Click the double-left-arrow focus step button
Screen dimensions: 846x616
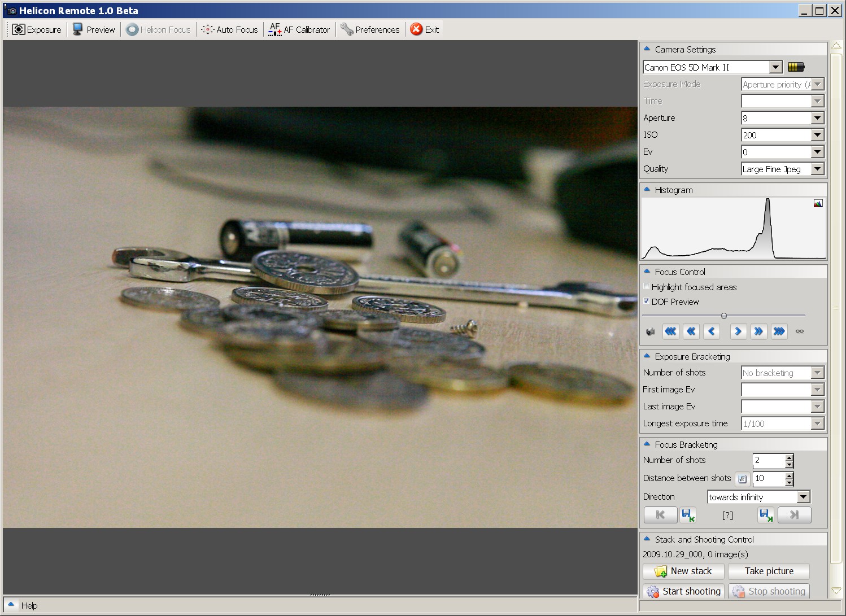(691, 331)
